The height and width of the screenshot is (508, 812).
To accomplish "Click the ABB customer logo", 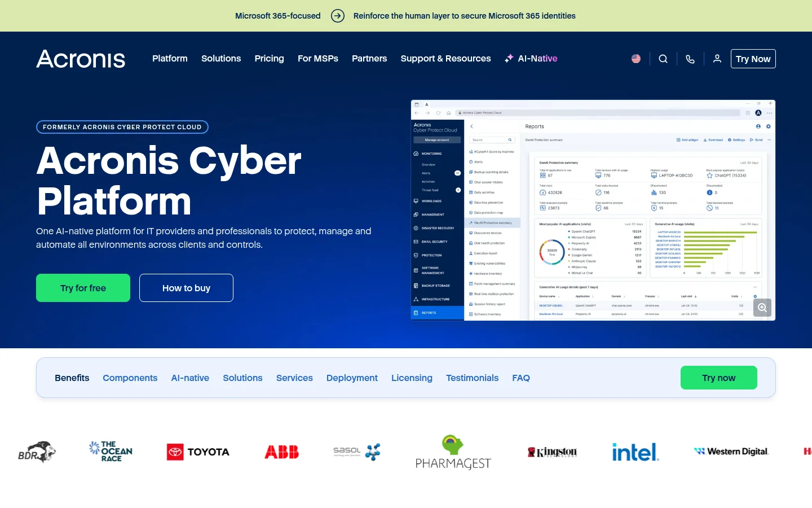I will pos(282,452).
